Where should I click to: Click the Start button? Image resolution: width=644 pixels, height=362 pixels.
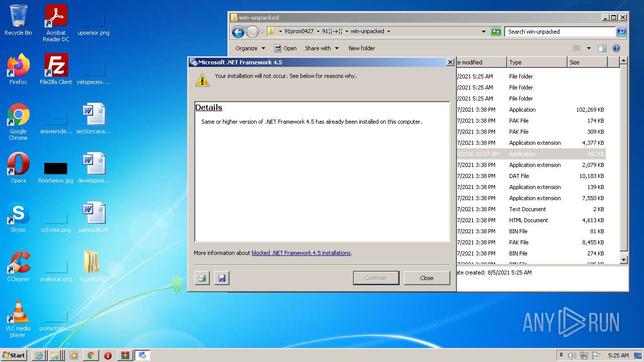point(14,355)
